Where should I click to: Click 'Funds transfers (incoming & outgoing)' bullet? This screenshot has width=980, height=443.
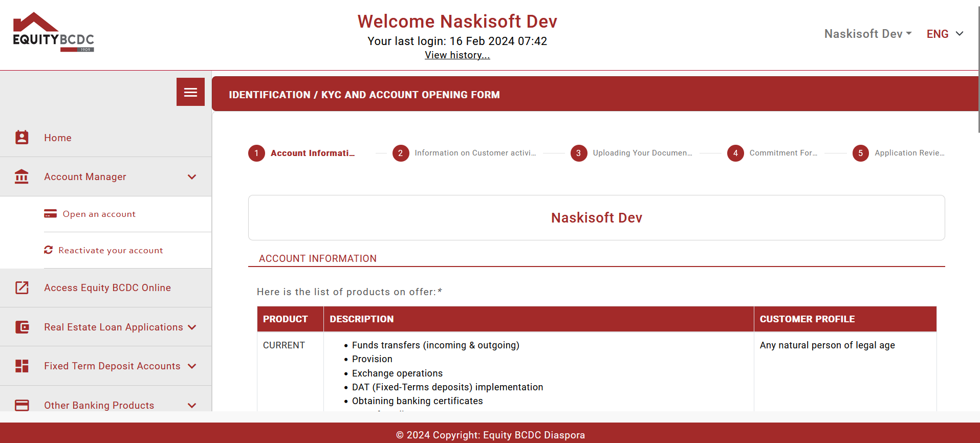click(435, 345)
